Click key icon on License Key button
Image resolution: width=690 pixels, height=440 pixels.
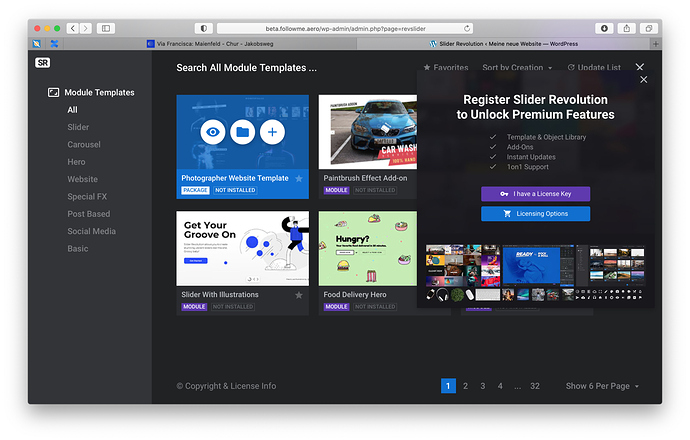pyautogui.click(x=504, y=194)
